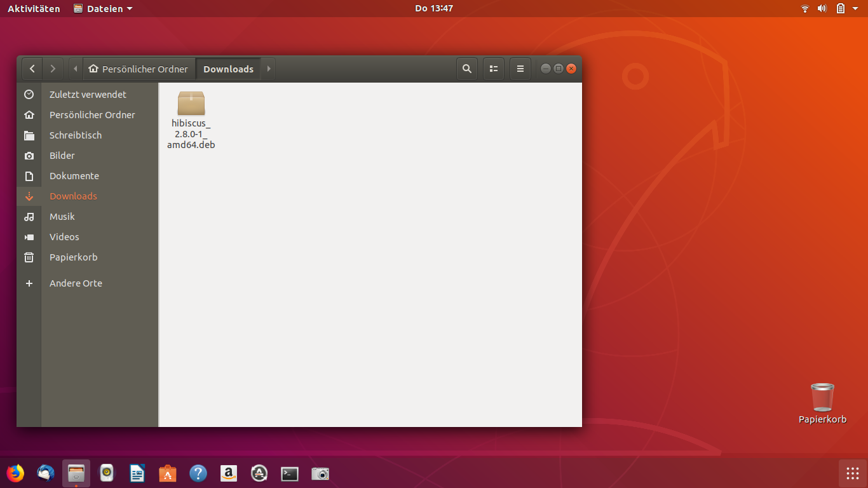
Task: Open the search with the magnifier icon
Action: [x=467, y=69]
